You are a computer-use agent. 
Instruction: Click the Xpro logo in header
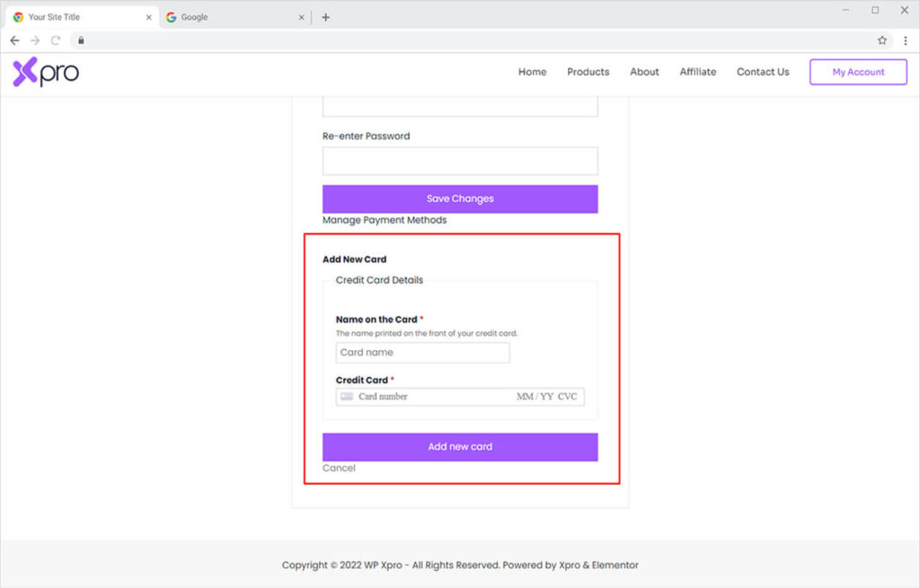[x=46, y=73]
